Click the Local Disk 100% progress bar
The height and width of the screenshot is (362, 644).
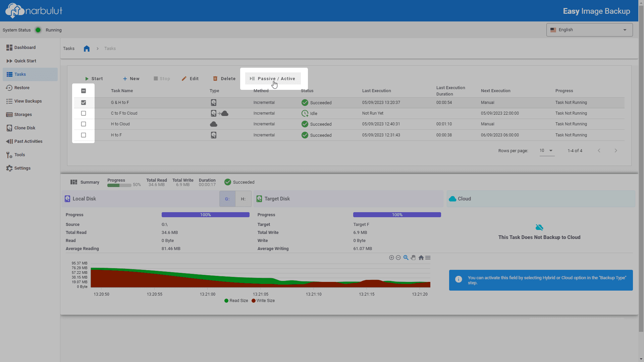(206, 215)
